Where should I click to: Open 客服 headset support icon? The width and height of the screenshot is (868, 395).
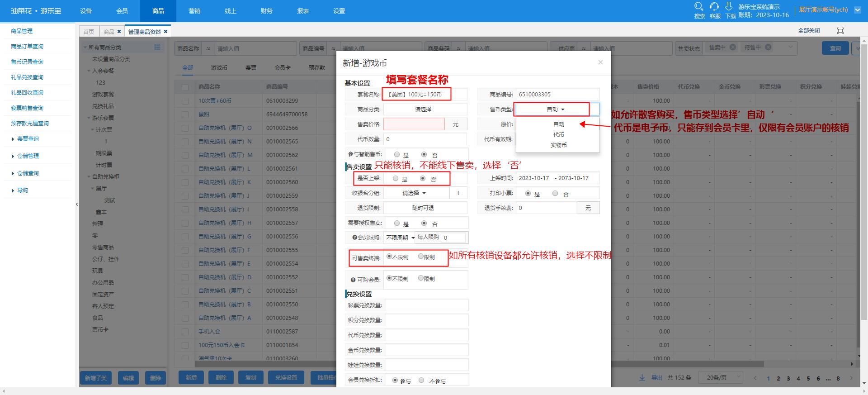pyautogui.click(x=714, y=6)
